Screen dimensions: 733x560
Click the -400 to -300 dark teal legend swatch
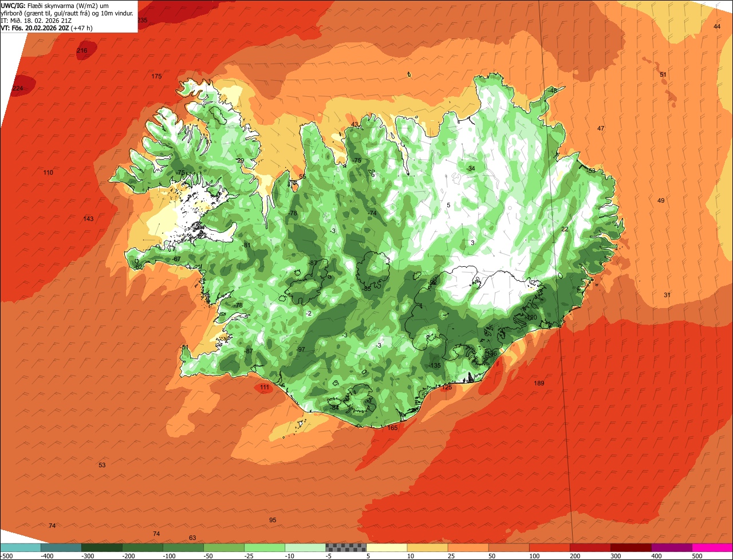61,547
